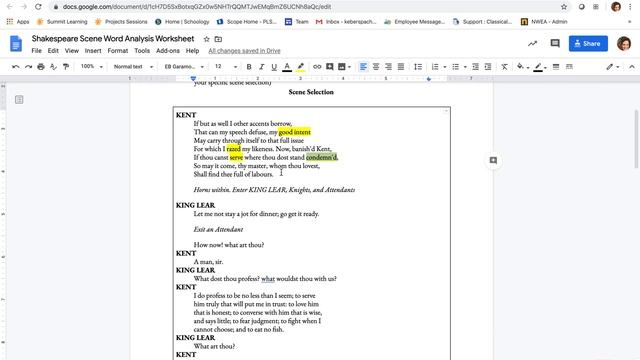Select center align option
The height and width of the screenshot is (360, 640).
pyautogui.click(x=376, y=67)
